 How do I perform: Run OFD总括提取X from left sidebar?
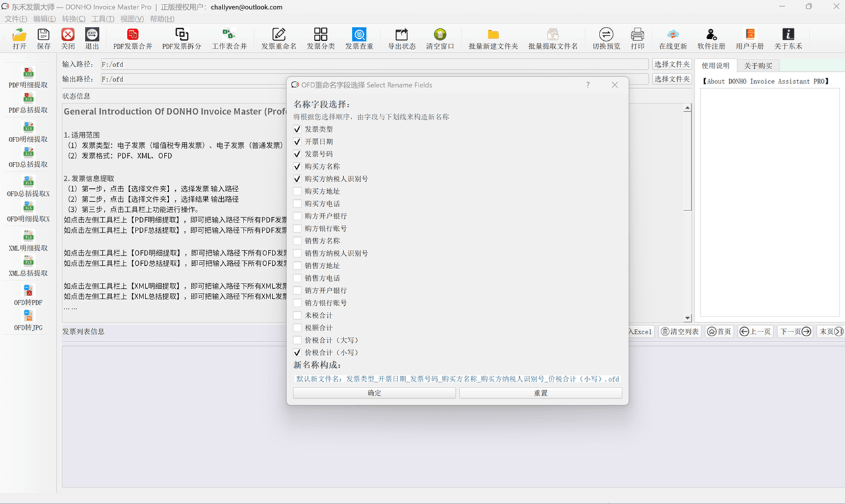click(28, 186)
